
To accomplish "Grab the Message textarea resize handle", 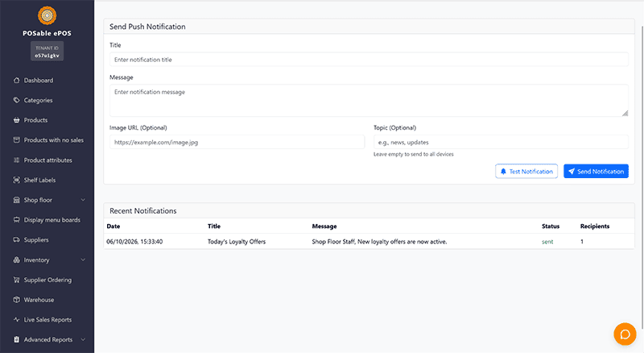I will (625, 113).
